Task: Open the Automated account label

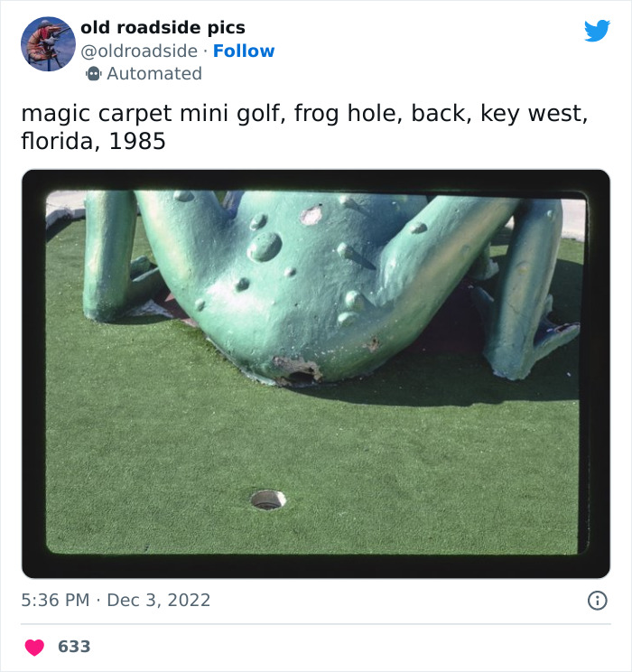Action: click(x=154, y=74)
